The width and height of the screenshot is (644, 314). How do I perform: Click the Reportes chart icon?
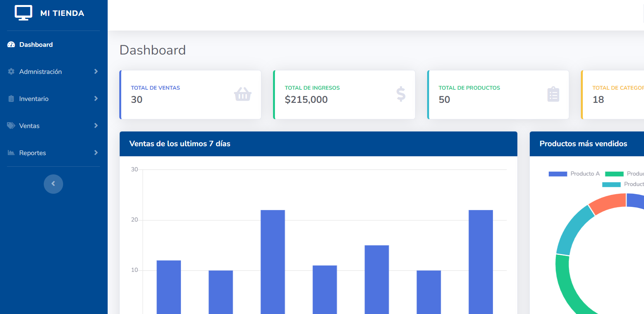(x=11, y=153)
